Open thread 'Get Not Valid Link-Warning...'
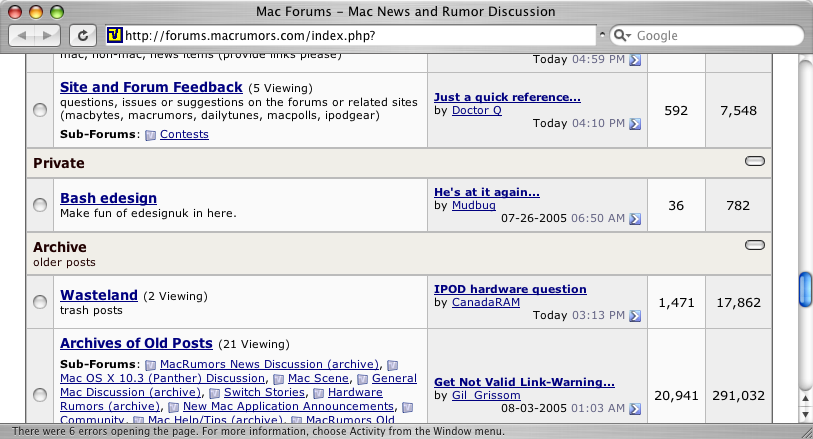 (x=524, y=382)
